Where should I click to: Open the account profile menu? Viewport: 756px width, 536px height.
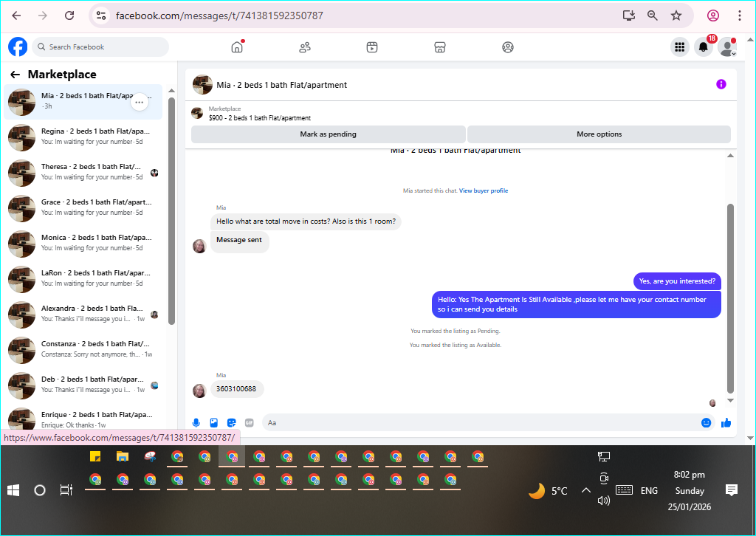pyautogui.click(x=727, y=47)
